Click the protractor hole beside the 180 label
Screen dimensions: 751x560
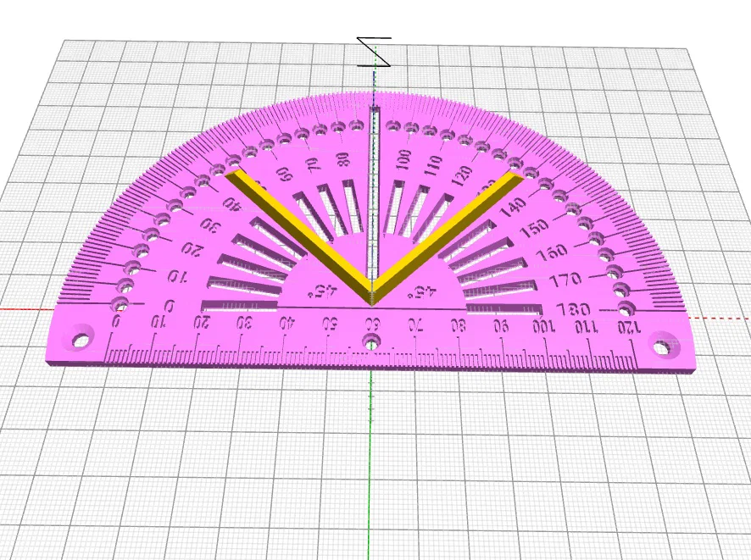pos(625,308)
